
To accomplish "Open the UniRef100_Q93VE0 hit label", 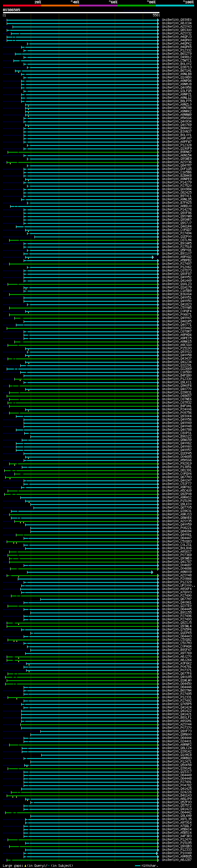I will pos(176,20).
